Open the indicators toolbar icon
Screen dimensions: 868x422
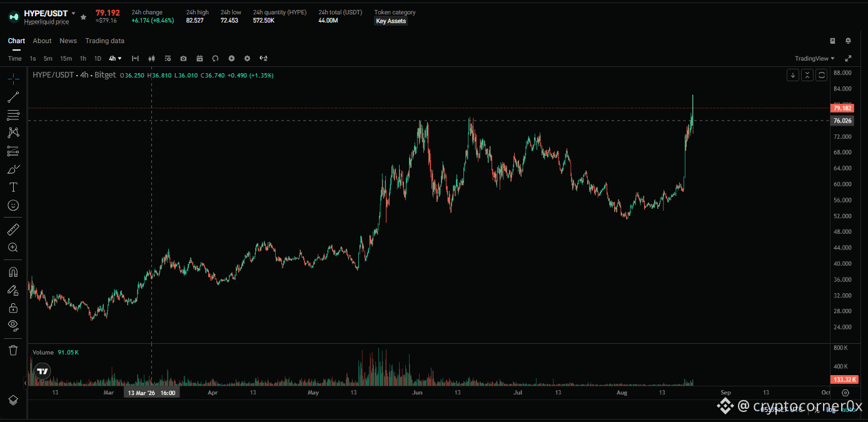(135, 58)
